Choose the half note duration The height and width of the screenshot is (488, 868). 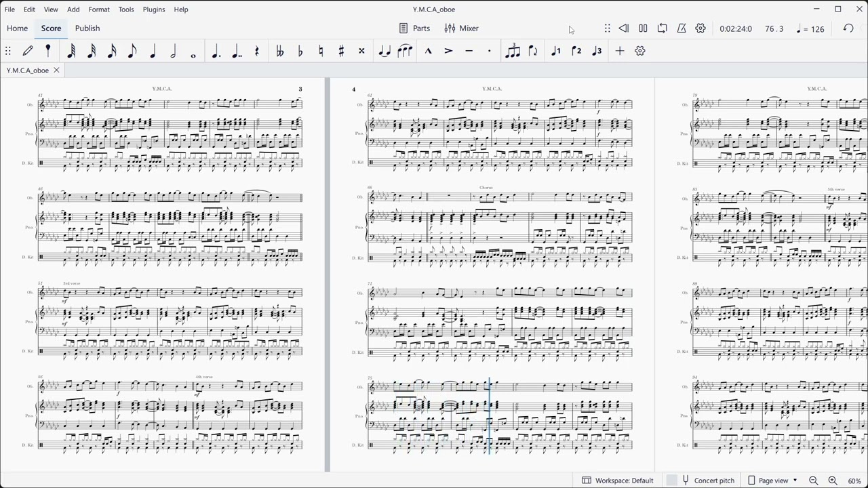(173, 51)
